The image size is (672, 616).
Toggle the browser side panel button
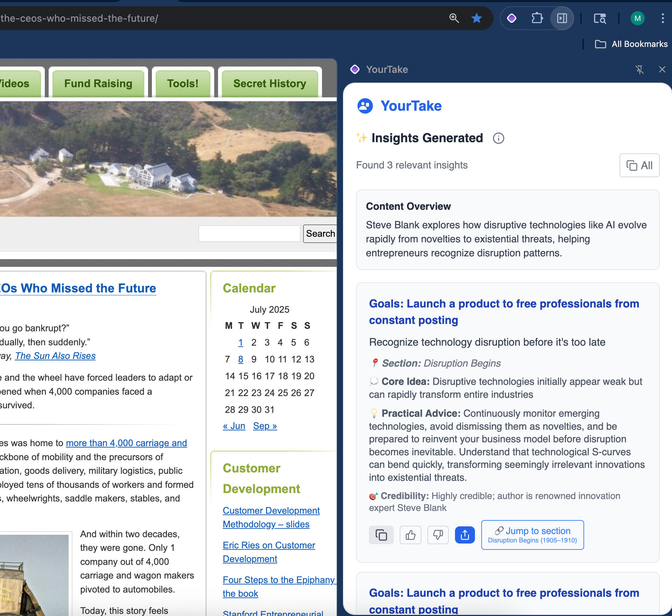[562, 18]
